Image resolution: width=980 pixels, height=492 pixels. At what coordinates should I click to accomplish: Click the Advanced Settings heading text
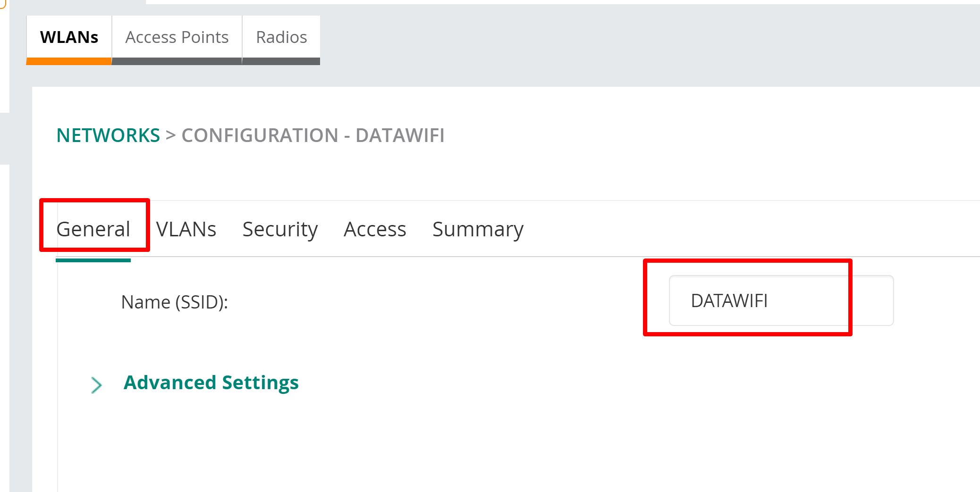(211, 383)
